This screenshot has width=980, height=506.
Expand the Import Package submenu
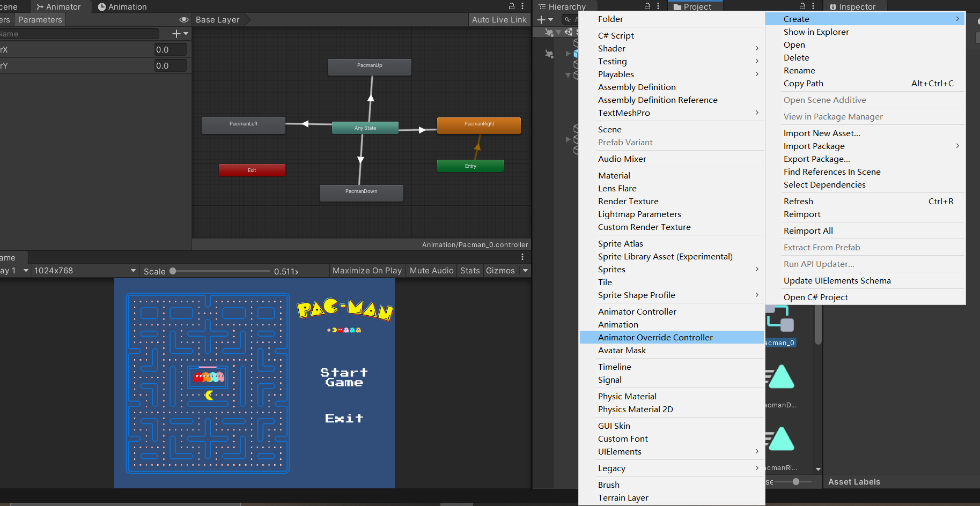865,146
